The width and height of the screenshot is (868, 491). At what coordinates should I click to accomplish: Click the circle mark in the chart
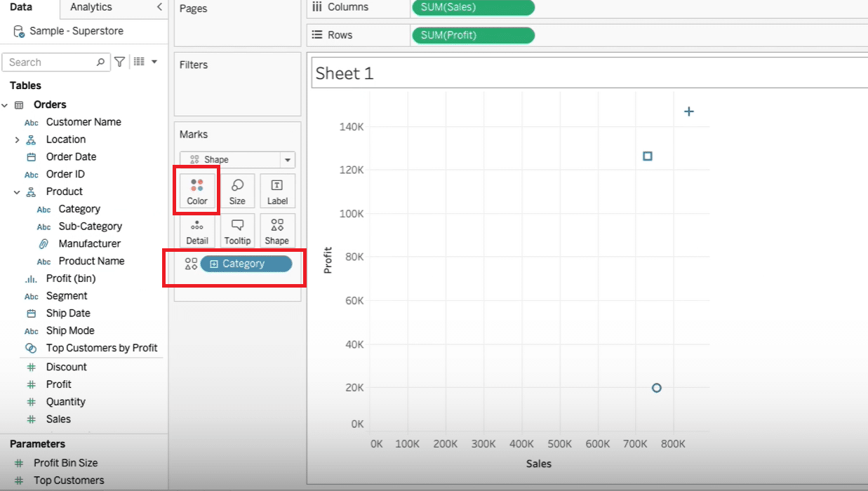pos(657,388)
